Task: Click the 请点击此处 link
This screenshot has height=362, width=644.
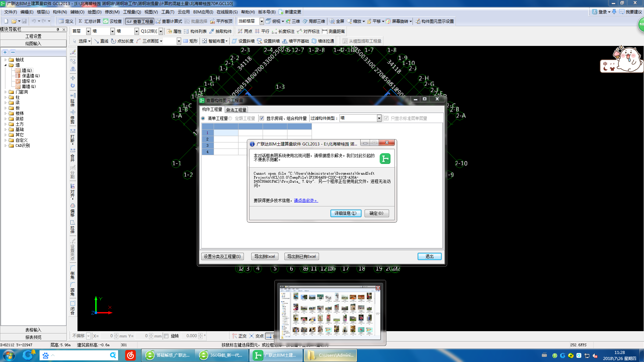Action: (x=306, y=200)
